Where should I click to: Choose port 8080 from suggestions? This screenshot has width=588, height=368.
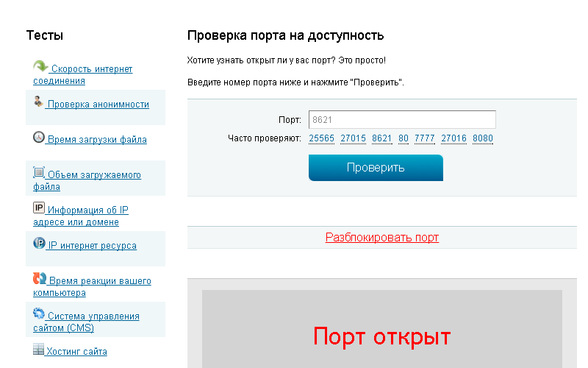483,138
